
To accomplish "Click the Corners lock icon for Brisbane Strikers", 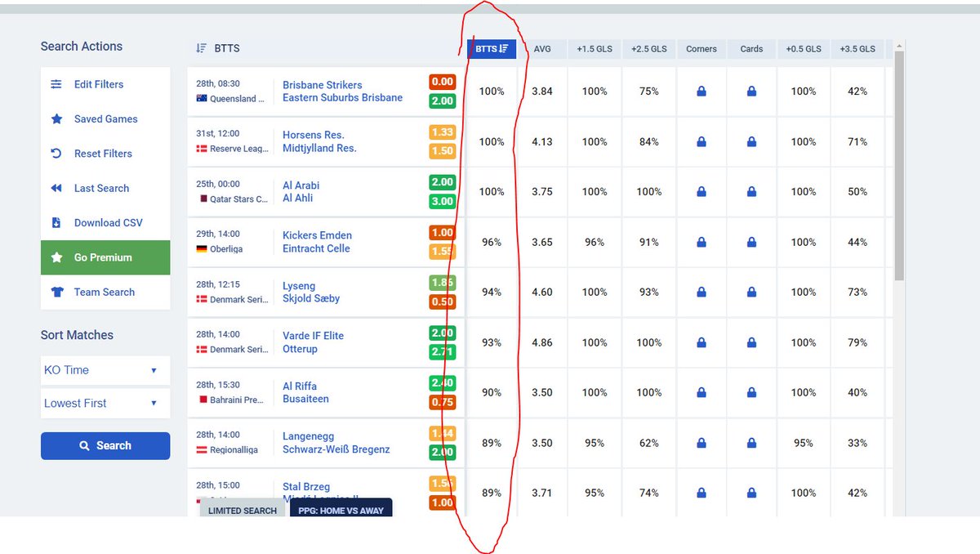I will coord(702,92).
